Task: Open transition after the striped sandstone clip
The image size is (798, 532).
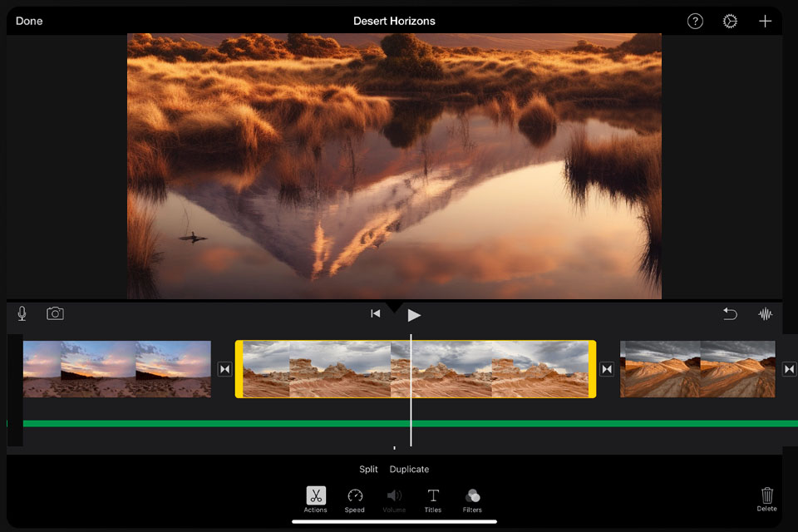Action: pyautogui.click(x=790, y=369)
